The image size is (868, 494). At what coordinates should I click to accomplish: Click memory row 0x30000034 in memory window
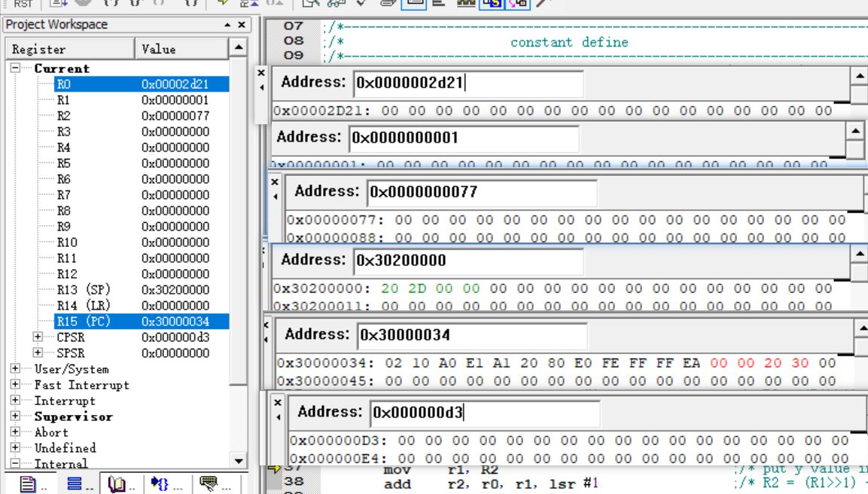(556, 363)
